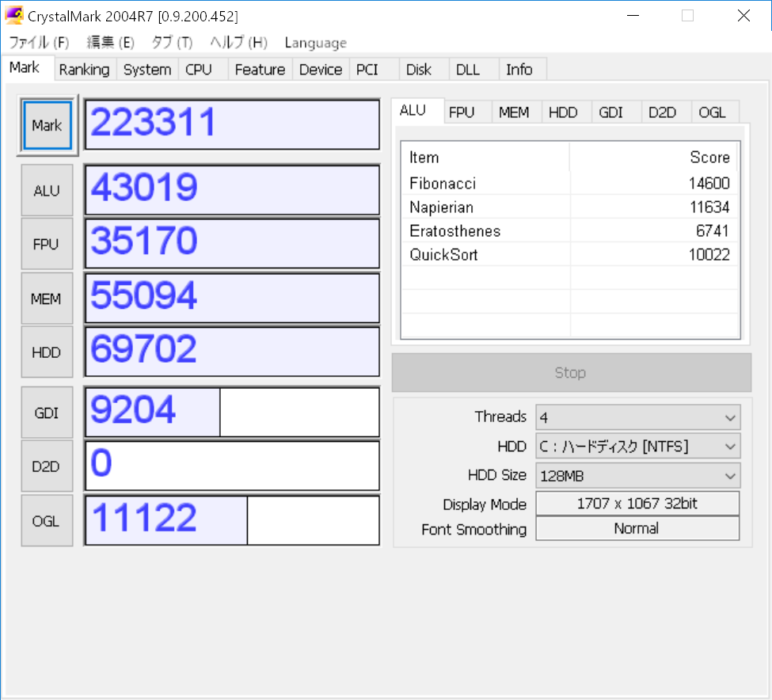Click the Font Smoothing Normal button

coord(637,528)
